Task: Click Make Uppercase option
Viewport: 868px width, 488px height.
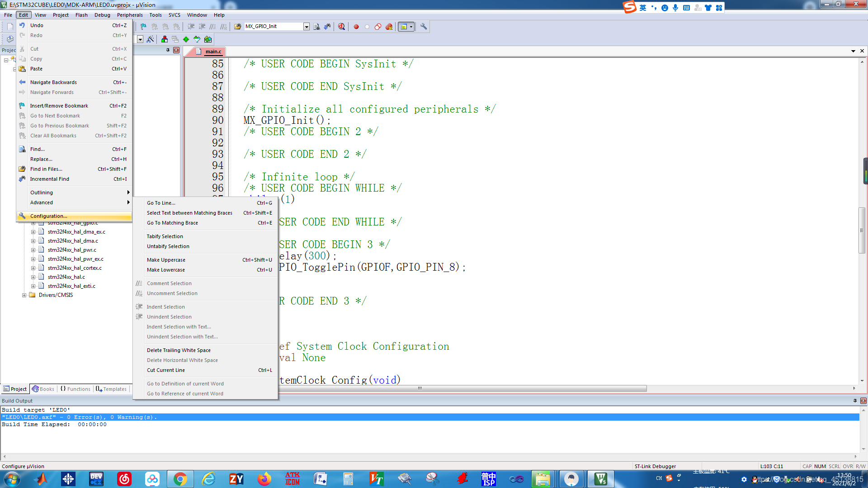Action: 166,259
